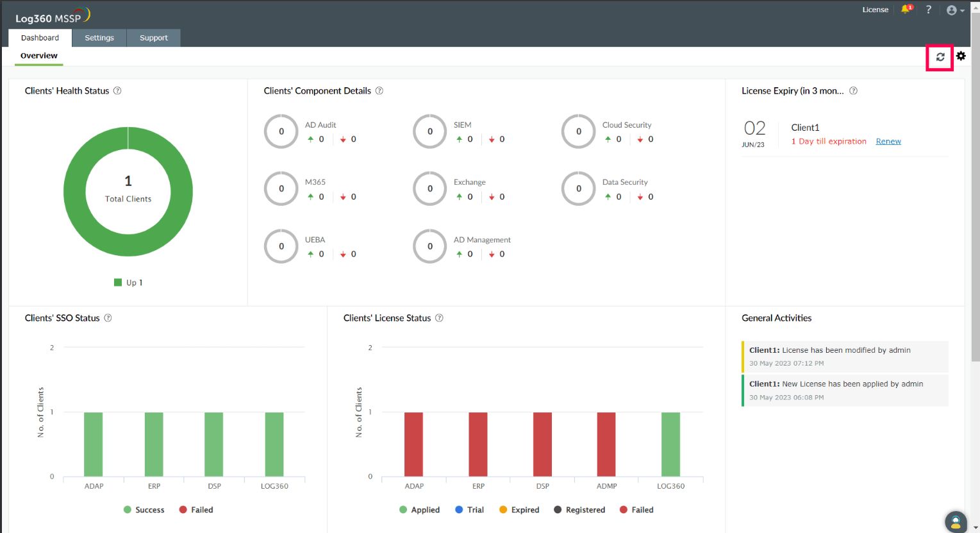Viewport: 980px width, 533px height.
Task: Click the help icon beside Clients' License Status
Action: point(439,318)
